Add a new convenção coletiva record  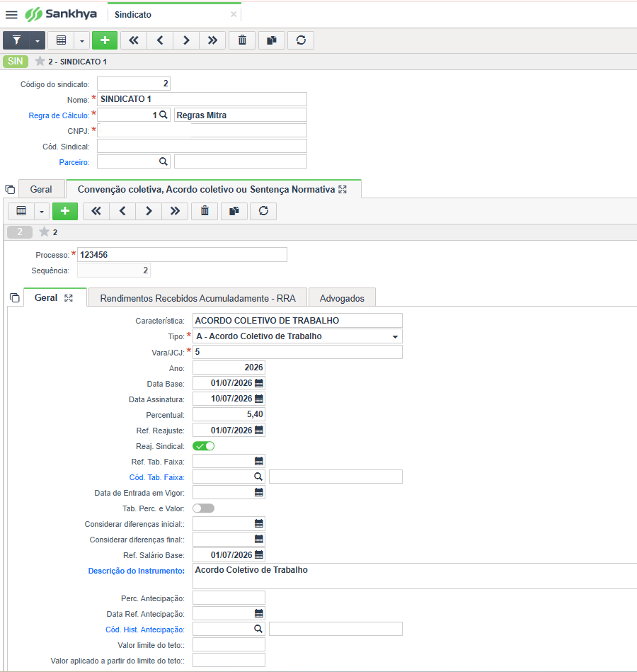point(65,211)
